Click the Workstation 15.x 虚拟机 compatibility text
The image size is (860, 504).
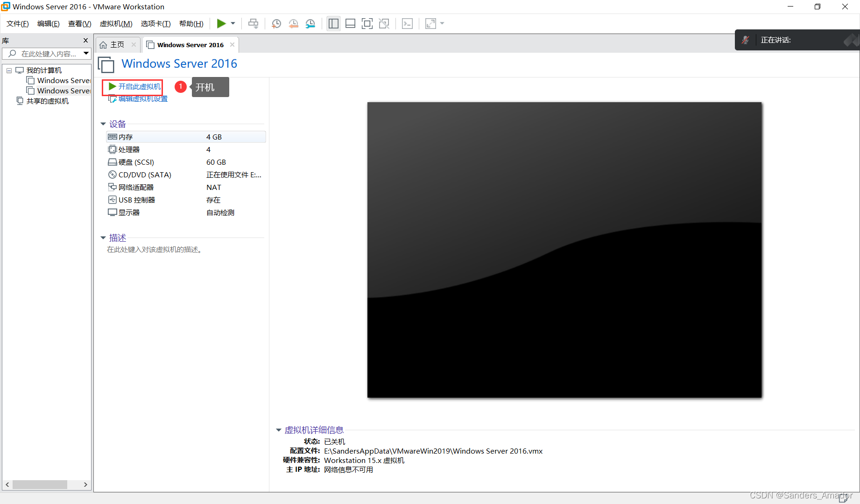click(364, 461)
